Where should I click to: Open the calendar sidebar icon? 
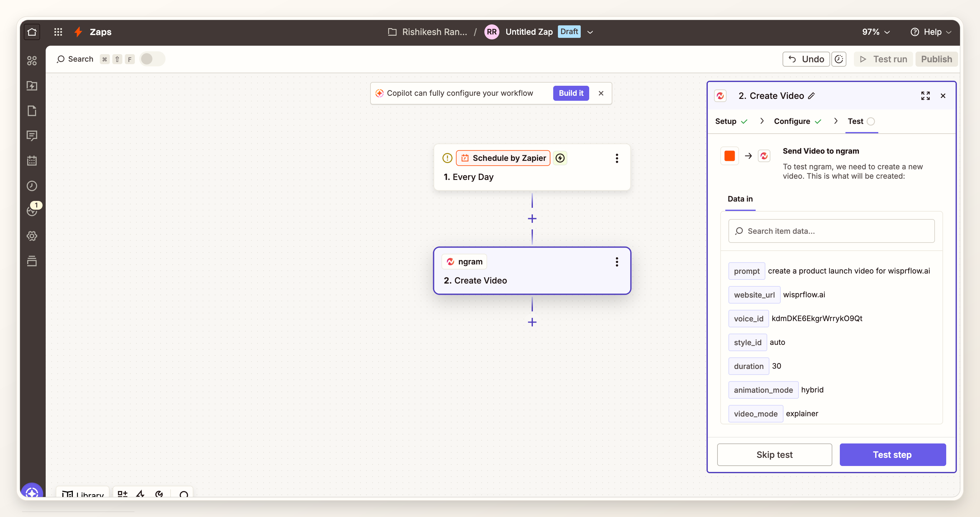pos(32,161)
